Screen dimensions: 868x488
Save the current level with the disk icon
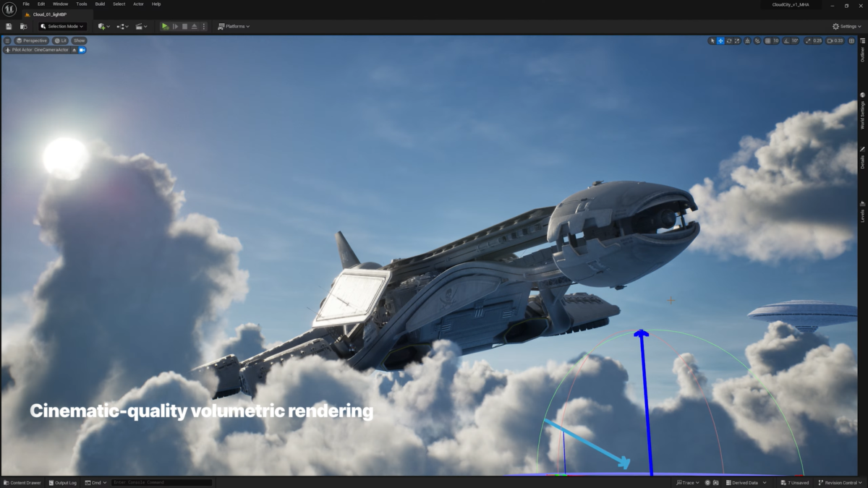tap(9, 26)
